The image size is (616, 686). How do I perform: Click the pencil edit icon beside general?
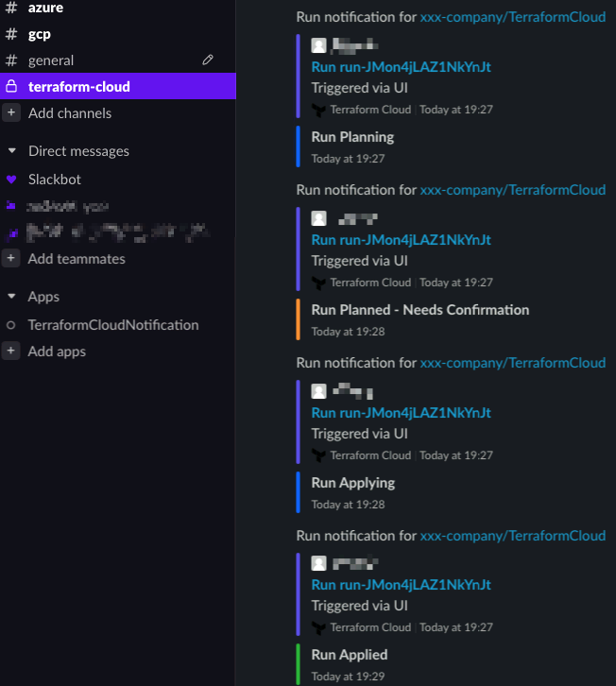point(208,60)
